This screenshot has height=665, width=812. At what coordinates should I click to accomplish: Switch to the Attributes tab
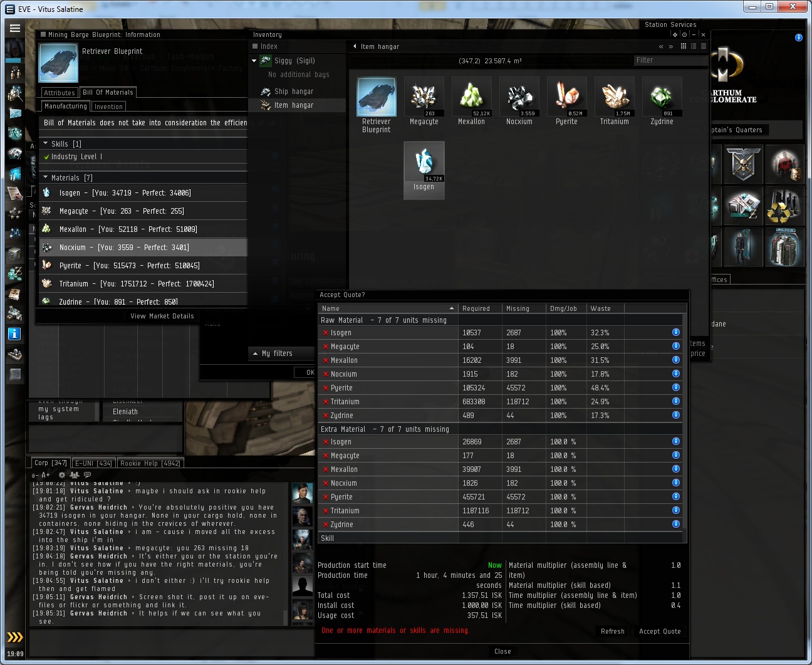[x=60, y=93]
